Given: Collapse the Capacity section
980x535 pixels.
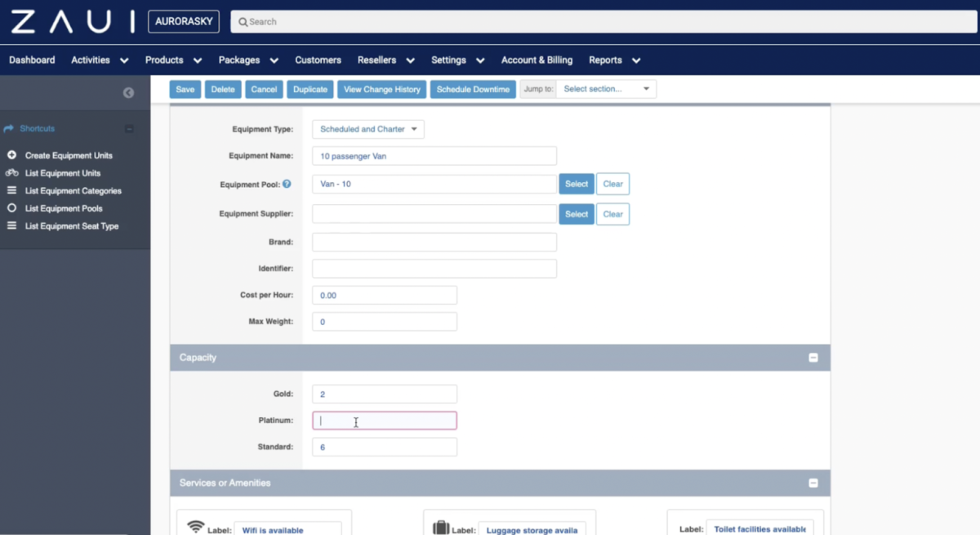Looking at the screenshot, I should [x=813, y=358].
